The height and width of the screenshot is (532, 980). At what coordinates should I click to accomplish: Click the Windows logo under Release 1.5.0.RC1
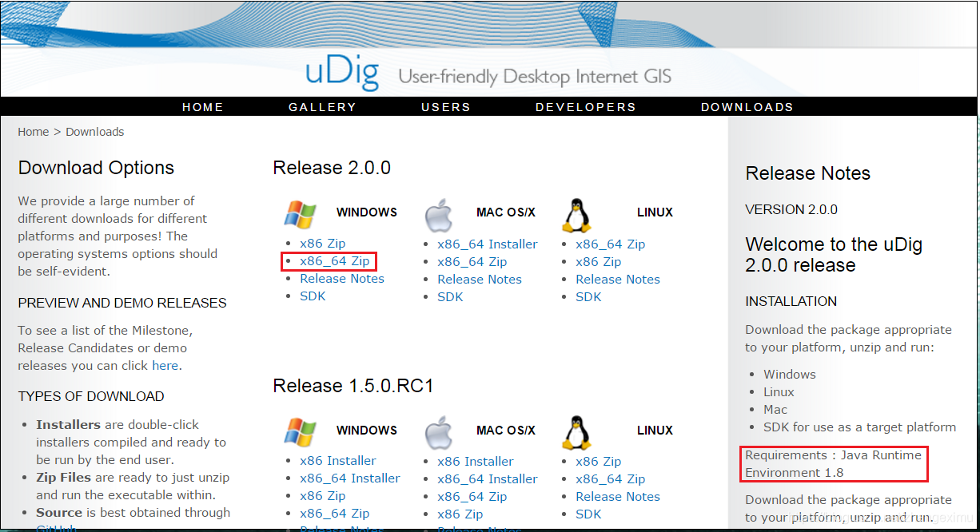(300, 431)
